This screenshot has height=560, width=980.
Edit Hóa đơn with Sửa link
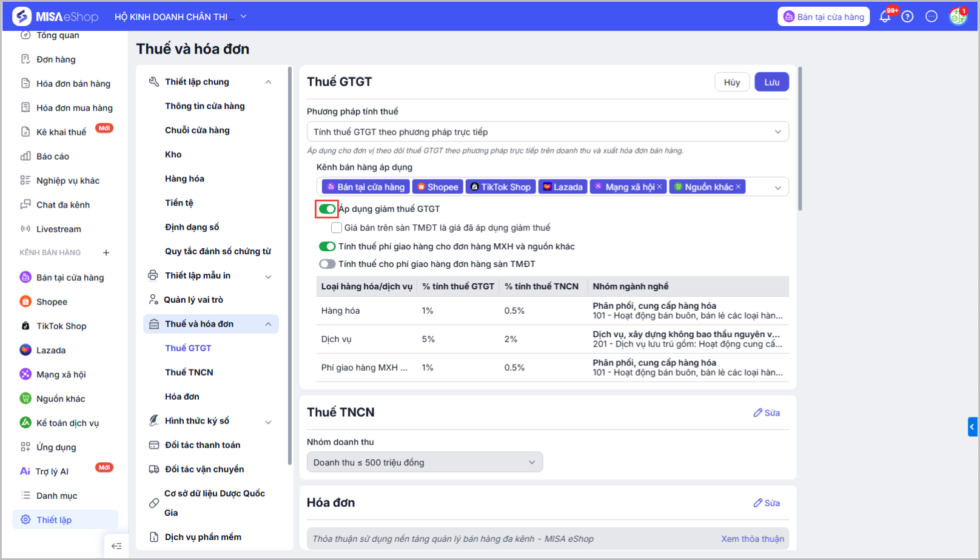pos(767,503)
